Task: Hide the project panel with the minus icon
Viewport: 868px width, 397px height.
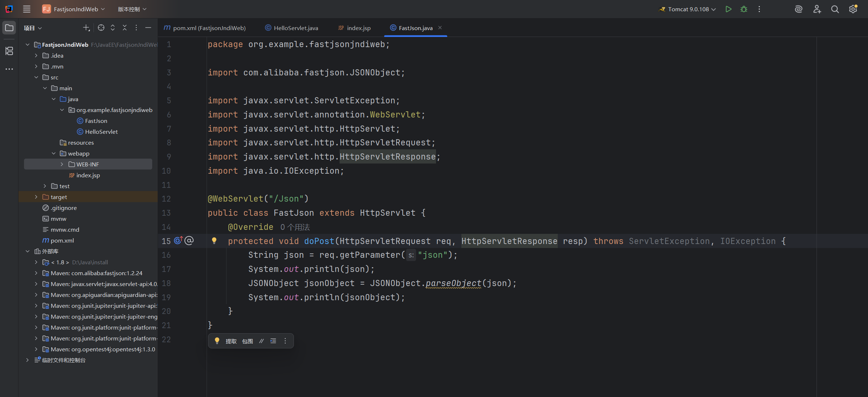Action: [148, 28]
